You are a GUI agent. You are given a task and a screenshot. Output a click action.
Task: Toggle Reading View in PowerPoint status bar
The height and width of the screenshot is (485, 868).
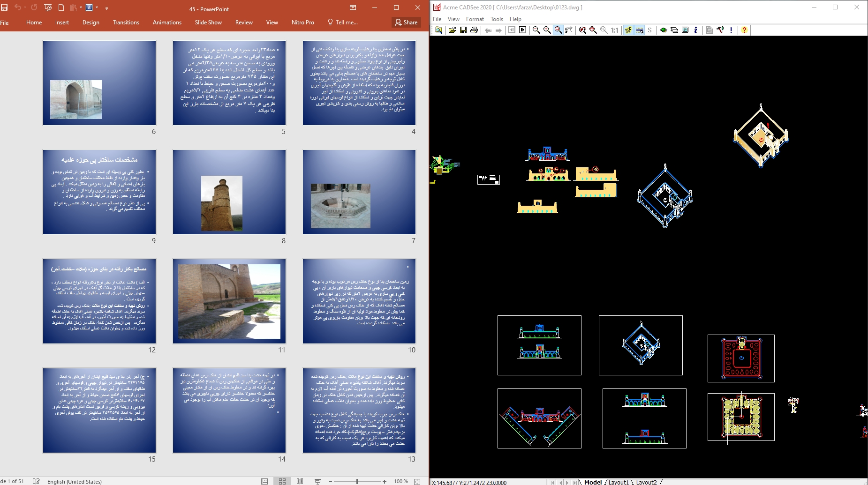click(300, 481)
